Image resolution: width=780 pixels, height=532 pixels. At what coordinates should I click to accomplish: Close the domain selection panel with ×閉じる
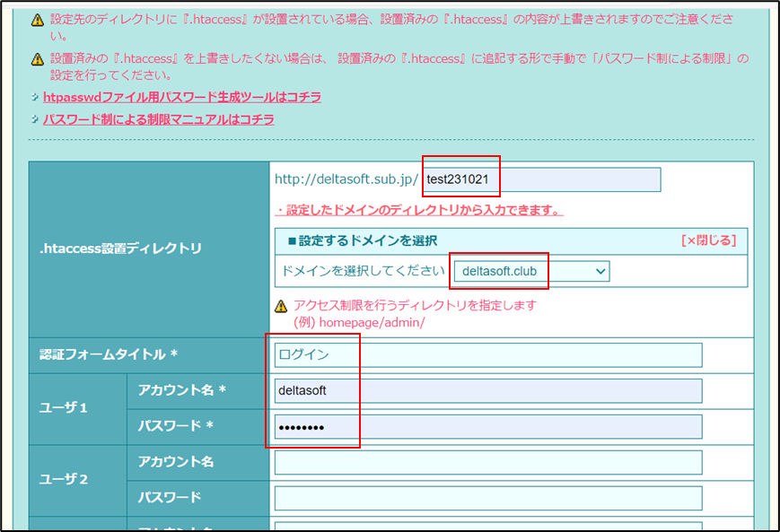click(x=708, y=240)
